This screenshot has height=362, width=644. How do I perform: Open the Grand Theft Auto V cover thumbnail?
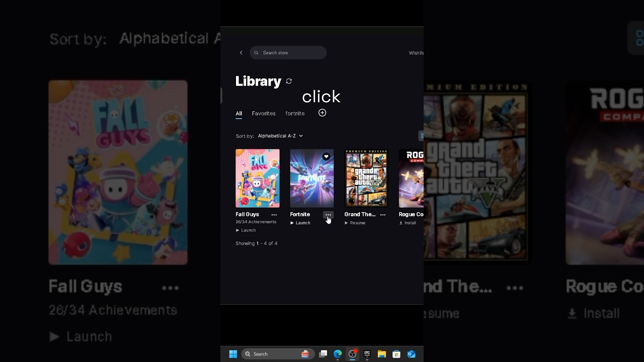(x=366, y=178)
